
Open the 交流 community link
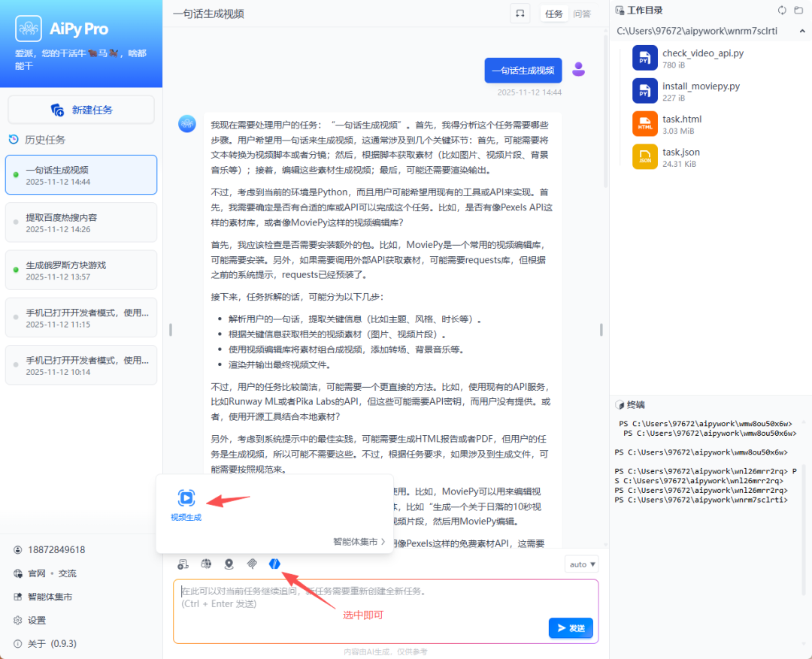click(68, 573)
